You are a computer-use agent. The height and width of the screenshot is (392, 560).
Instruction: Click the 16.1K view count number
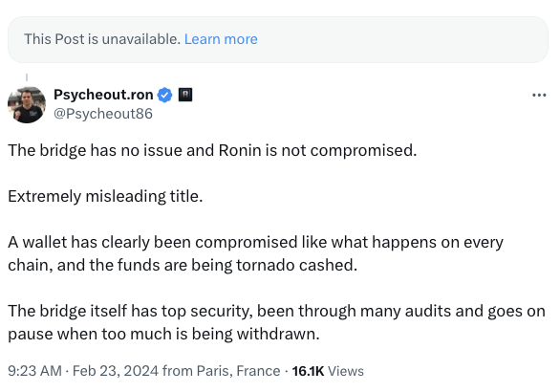308,371
